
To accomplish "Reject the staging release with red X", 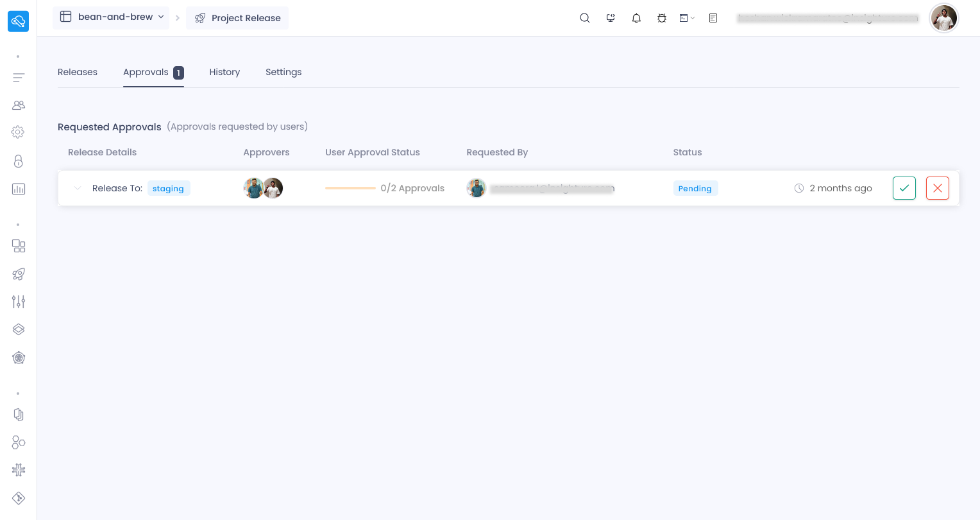I will click(938, 188).
